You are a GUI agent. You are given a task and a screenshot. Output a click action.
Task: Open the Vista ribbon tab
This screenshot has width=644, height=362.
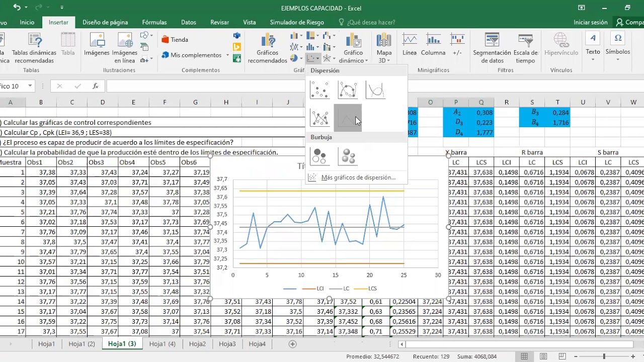(x=250, y=22)
